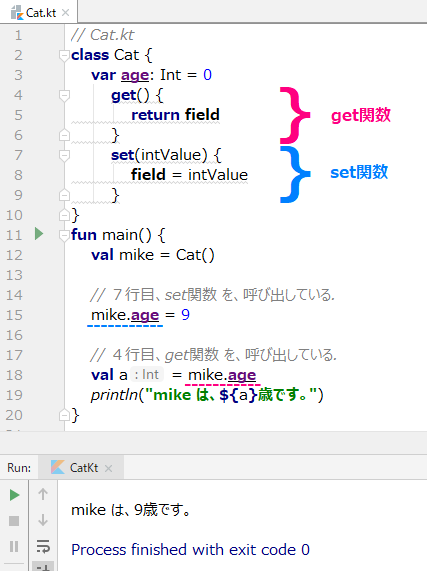The height and width of the screenshot is (571, 427).
Task: Click line number 15 in the gutter
Action: click(14, 315)
